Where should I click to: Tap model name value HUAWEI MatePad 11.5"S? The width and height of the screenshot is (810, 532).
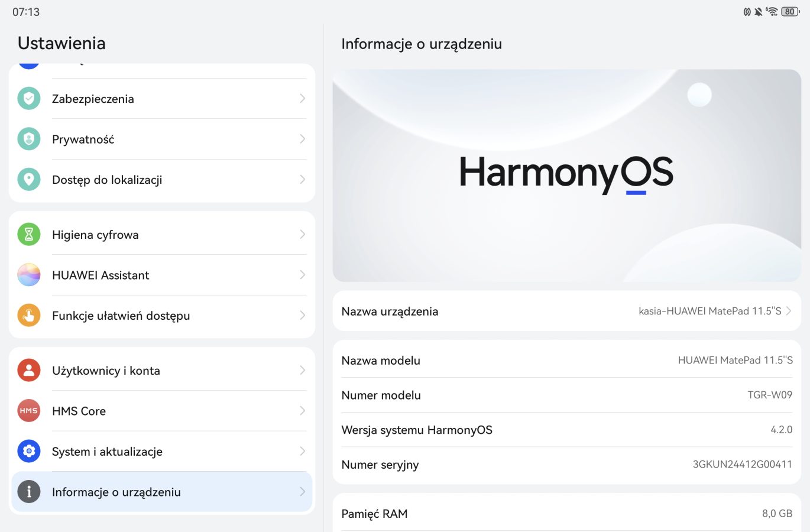click(x=736, y=361)
